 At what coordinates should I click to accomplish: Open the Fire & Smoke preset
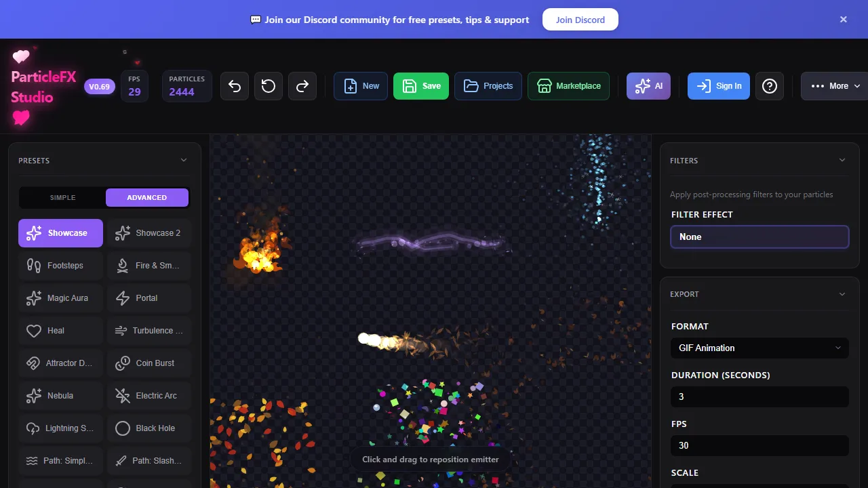coord(149,265)
